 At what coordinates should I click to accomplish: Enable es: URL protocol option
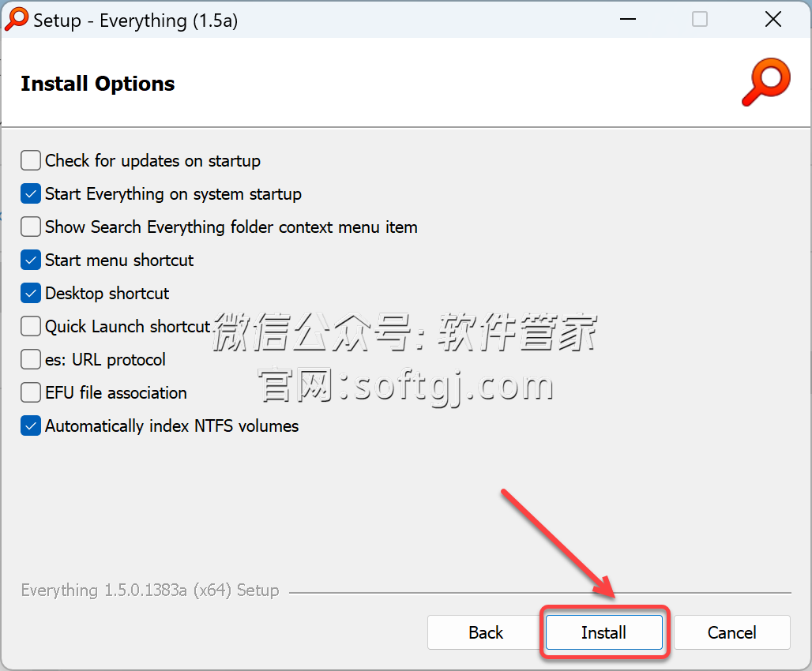click(x=31, y=359)
